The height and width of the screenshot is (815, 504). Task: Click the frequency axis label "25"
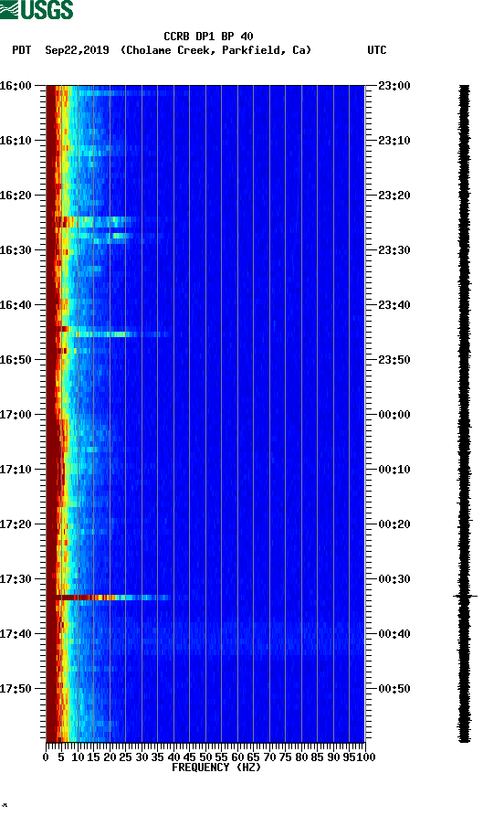(x=125, y=757)
